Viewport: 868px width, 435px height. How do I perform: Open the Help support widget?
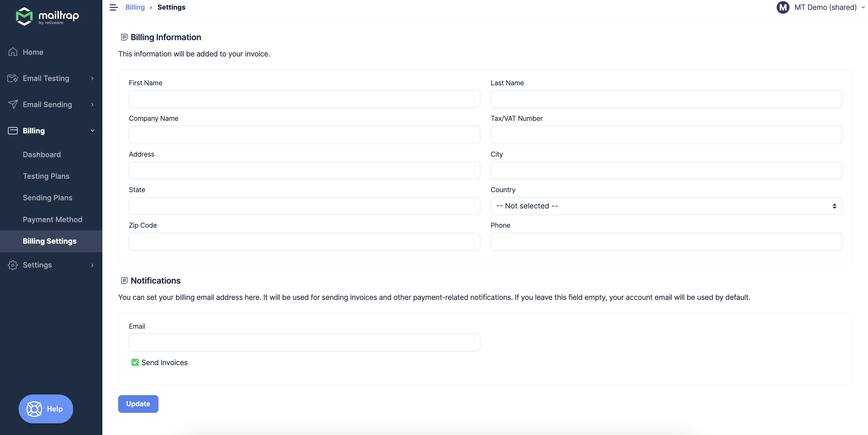[x=46, y=409]
